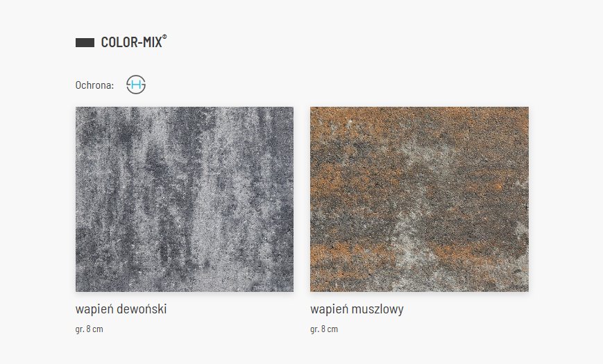The height and width of the screenshot is (364, 603).
Task: Select gr. 8 cm under wapień dewoński
Action: click(90, 329)
